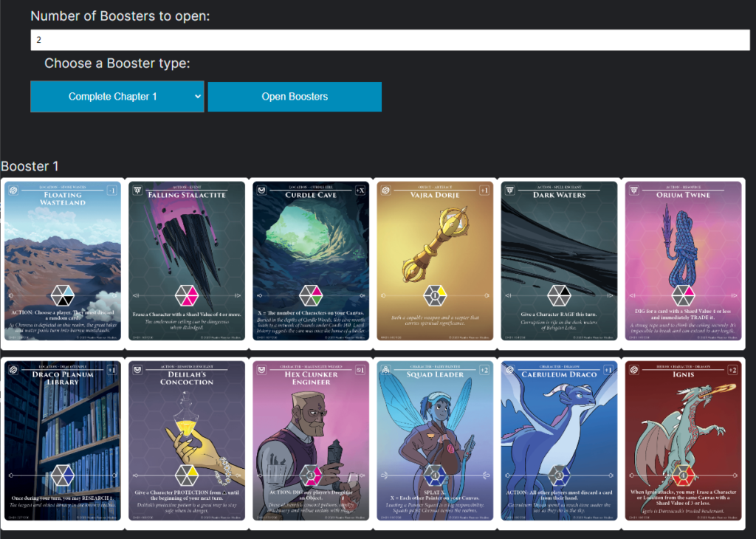Click the hexagon icon on Dark Waters card
Viewport: 756px width, 539px height.
[560, 295]
